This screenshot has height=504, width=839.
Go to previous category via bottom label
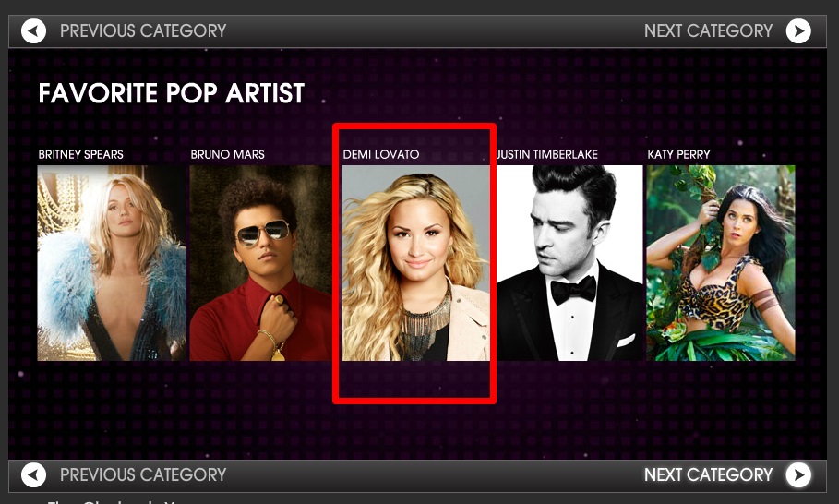(143, 475)
